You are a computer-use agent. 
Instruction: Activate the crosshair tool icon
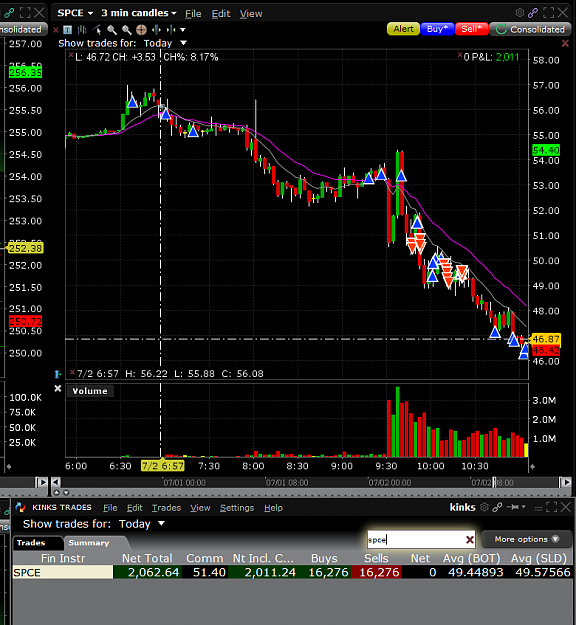(x=142, y=29)
